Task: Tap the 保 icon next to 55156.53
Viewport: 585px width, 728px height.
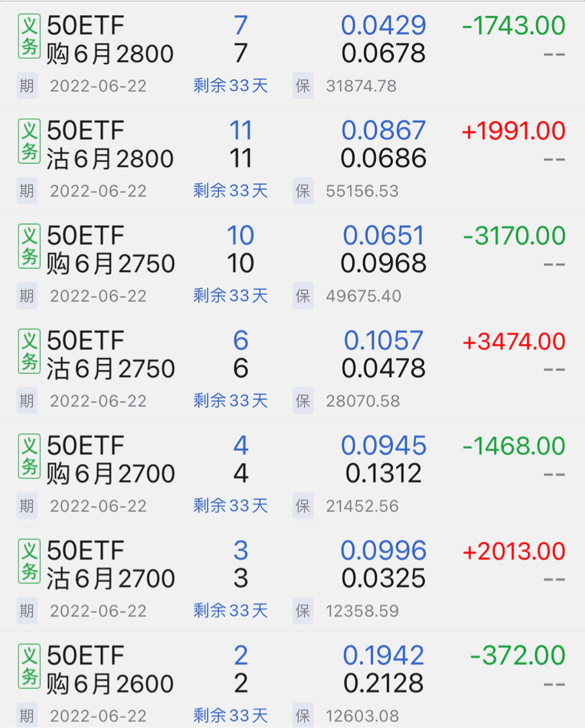Action: (x=303, y=191)
